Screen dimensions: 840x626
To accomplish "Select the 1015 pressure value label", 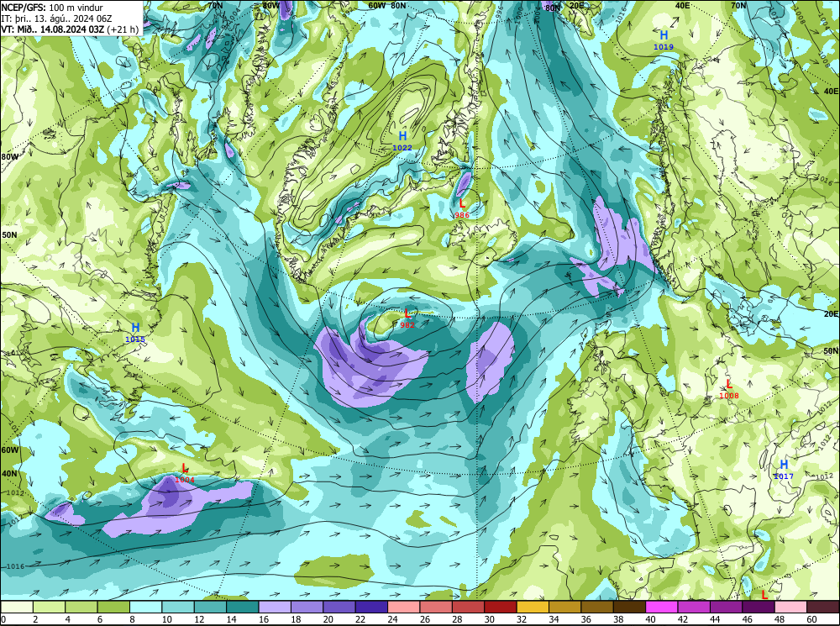I will point(135,339).
